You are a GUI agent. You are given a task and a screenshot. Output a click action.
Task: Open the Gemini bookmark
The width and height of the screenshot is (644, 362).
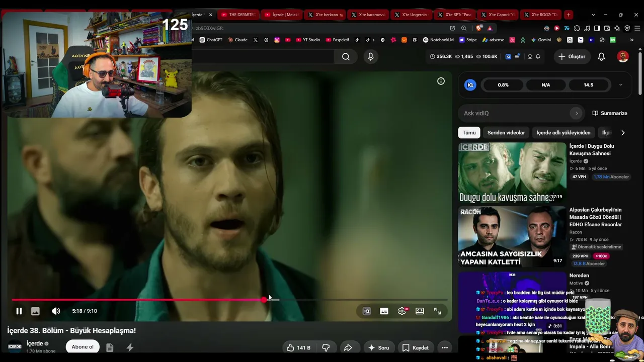tap(541, 40)
